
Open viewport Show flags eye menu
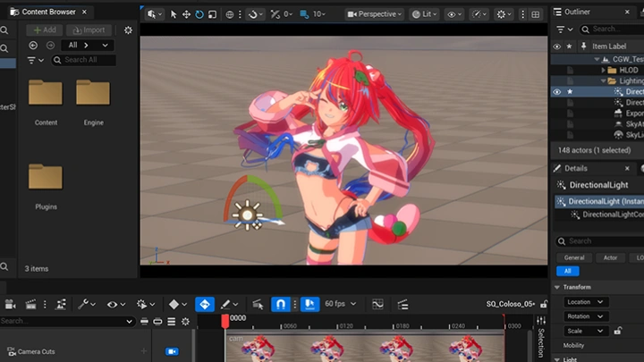454,14
